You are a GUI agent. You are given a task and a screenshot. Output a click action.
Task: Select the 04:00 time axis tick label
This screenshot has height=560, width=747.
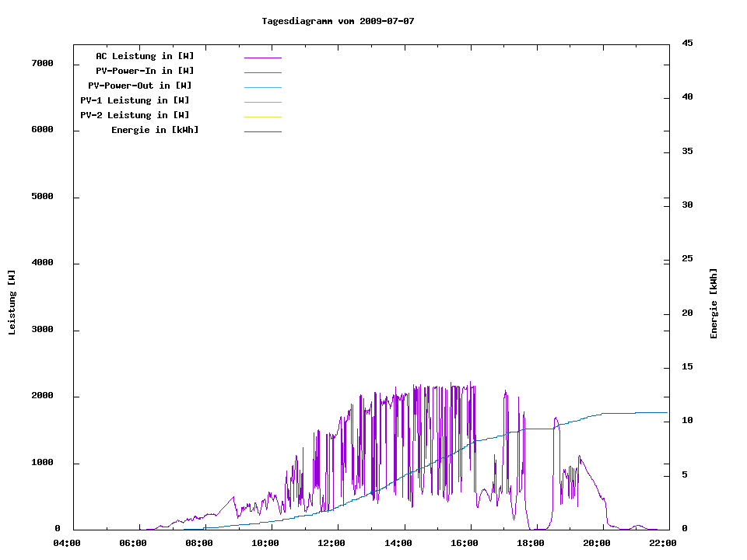click(x=67, y=543)
